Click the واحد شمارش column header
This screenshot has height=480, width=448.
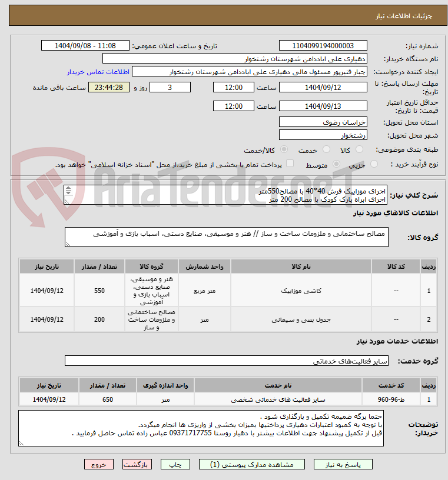pos(204,266)
